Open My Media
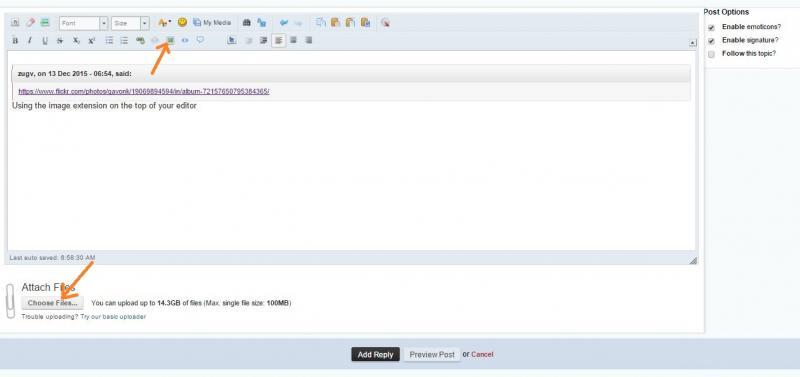Screen dimensions: 800x377 click(212, 23)
